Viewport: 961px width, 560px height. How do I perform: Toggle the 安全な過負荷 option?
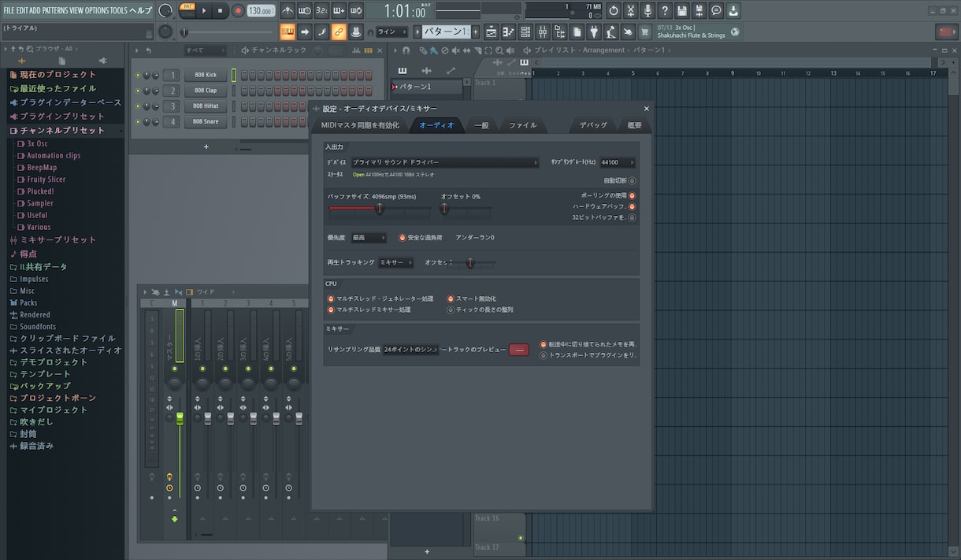coord(403,237)
